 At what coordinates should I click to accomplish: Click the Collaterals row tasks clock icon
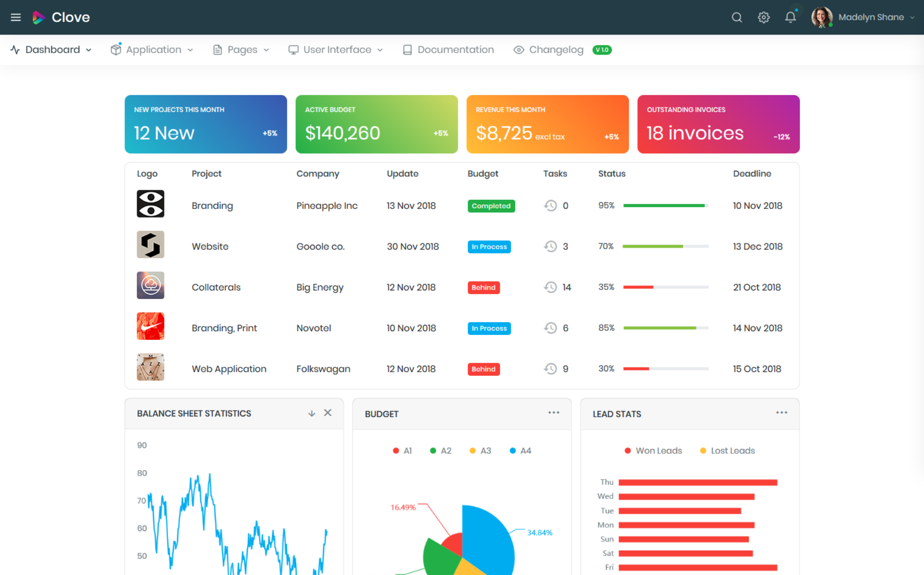point(551,287)
